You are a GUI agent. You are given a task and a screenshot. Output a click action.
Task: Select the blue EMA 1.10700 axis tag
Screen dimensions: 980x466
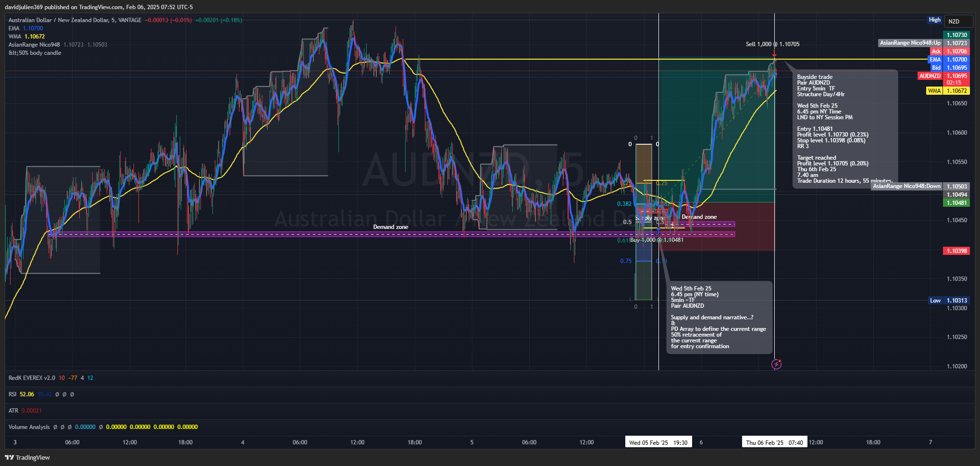[x=948, y=60]
